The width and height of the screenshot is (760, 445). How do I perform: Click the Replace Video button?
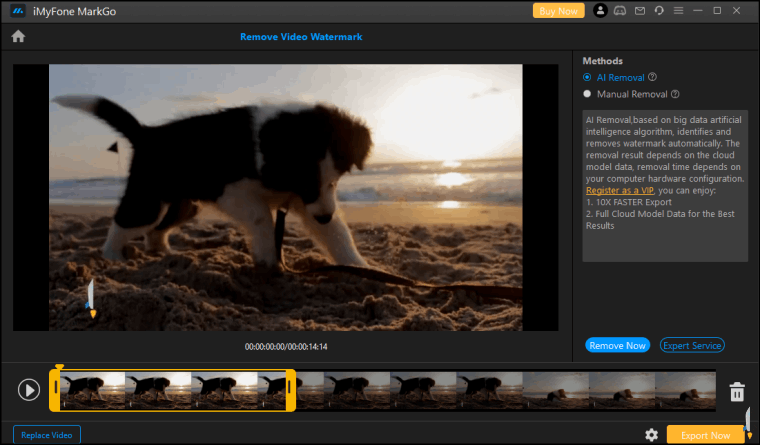[47, 435]
